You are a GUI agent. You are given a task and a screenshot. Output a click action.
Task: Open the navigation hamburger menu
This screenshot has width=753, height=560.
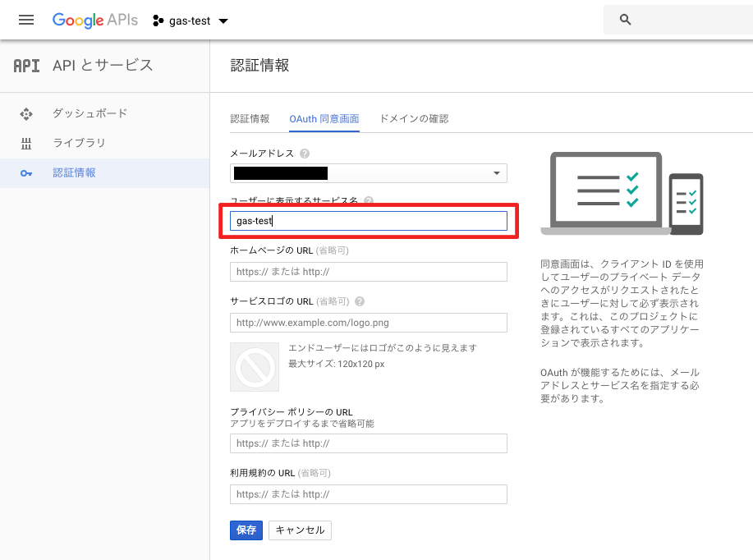point(25,20)
